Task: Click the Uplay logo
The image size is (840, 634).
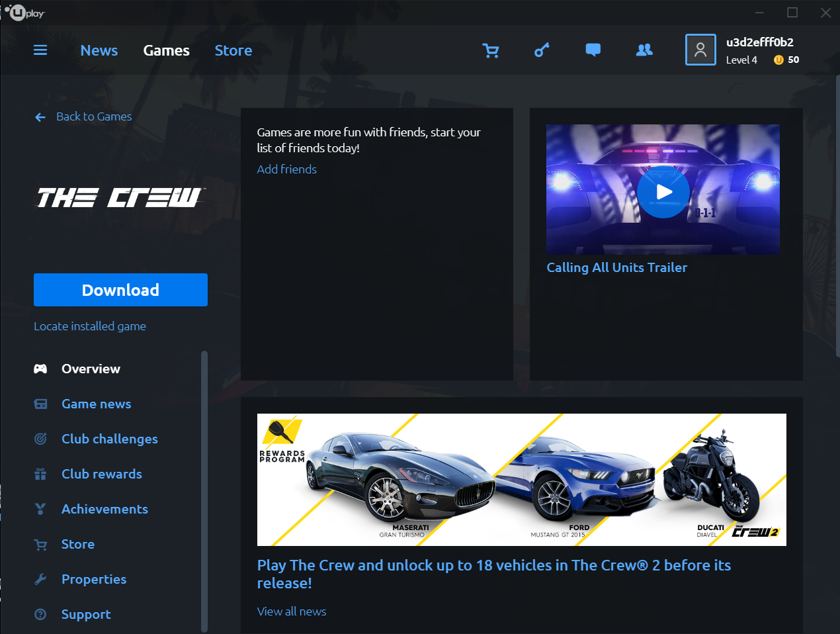Action: tap(25, 13)
